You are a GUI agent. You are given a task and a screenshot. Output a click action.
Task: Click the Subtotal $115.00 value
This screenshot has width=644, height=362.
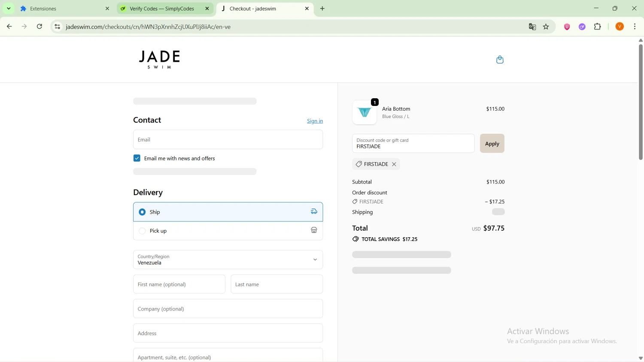495,182
